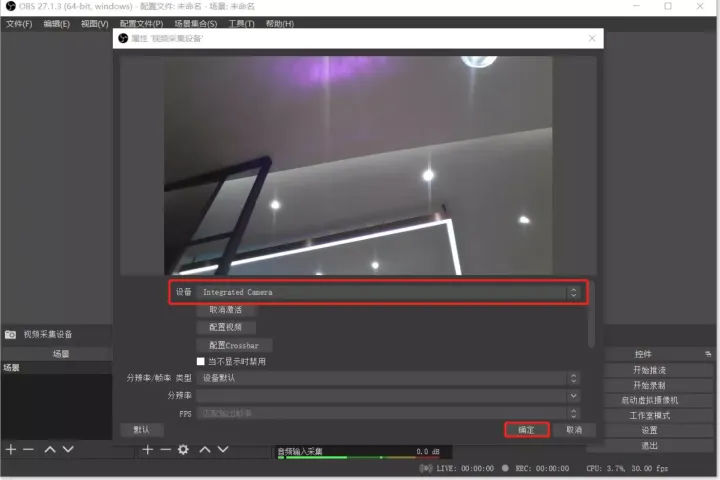Click the 30.00 fps status text
Screen dimensions: 720x480
650,469
